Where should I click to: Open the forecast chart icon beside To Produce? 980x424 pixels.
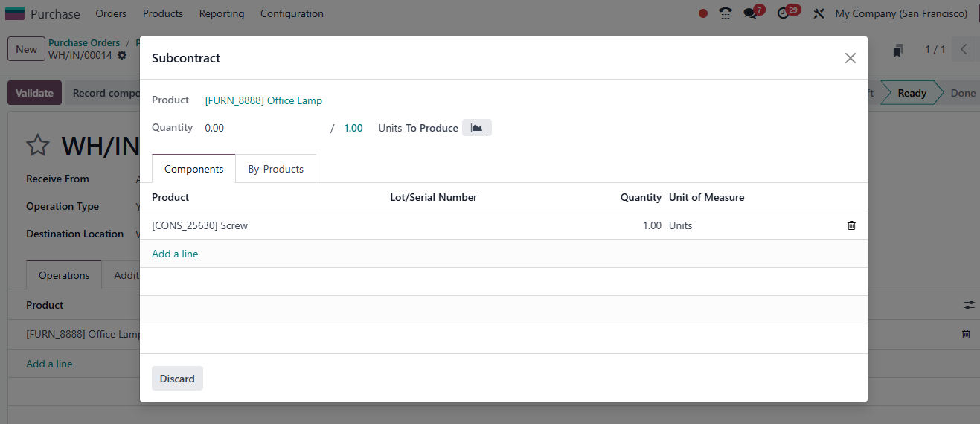click(x=477, y=128)
